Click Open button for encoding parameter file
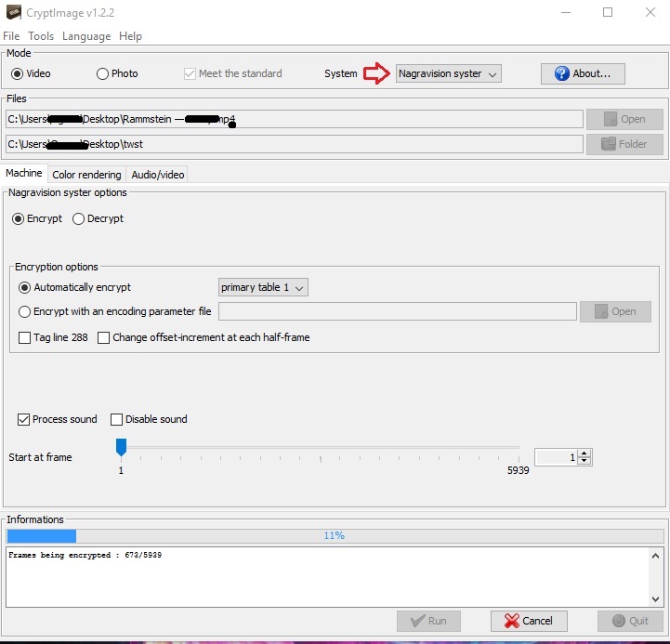Screen dimensions: 670x644 (615, 311)
